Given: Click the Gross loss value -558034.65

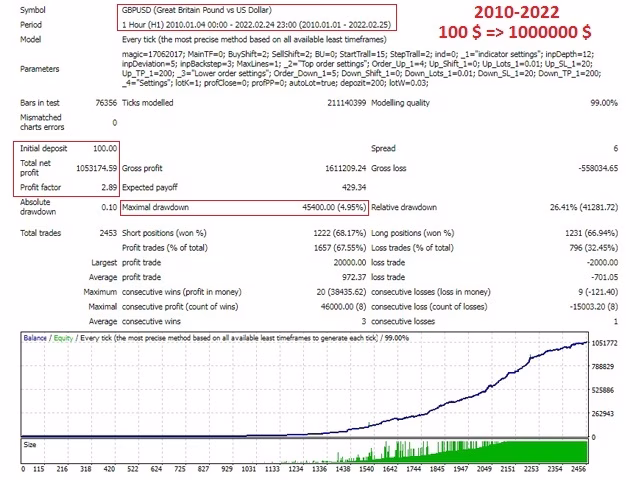Looking at the screenshot, I should click(598, 168).
